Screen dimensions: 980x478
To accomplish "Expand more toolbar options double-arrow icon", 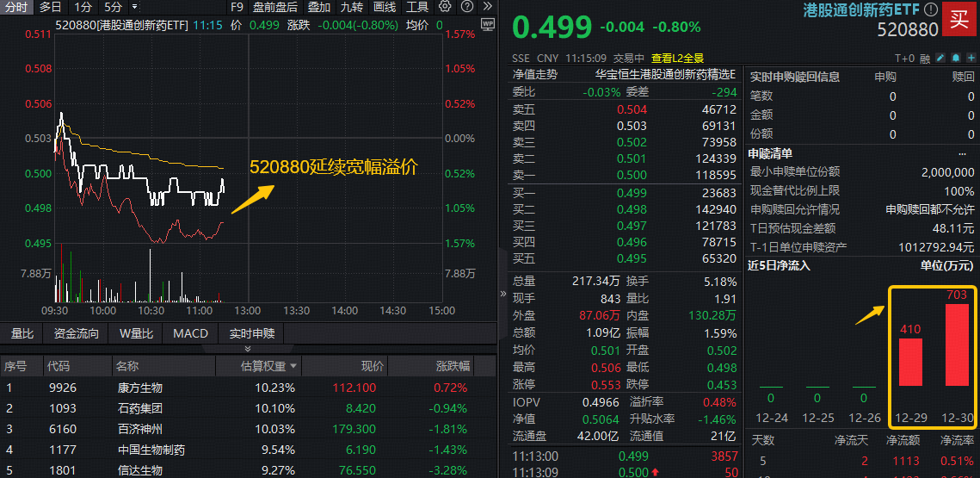I will point(487,7).
